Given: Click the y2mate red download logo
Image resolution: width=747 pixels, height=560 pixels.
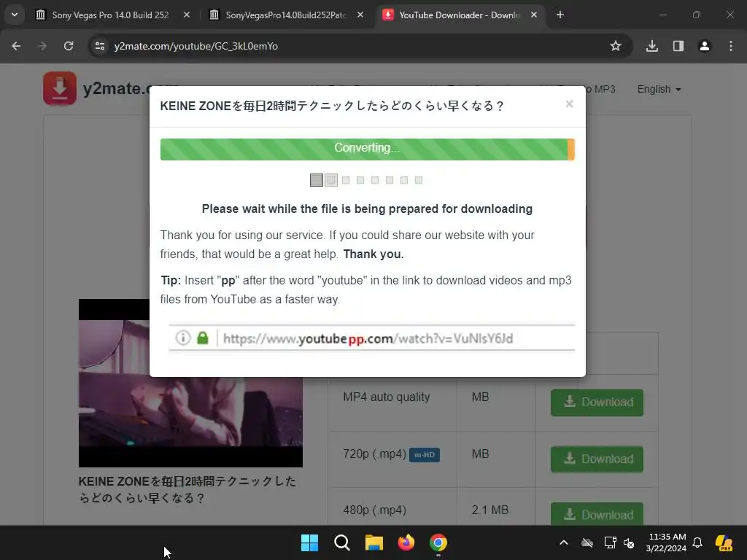Looking at the screenshot, I should (60, 88).
